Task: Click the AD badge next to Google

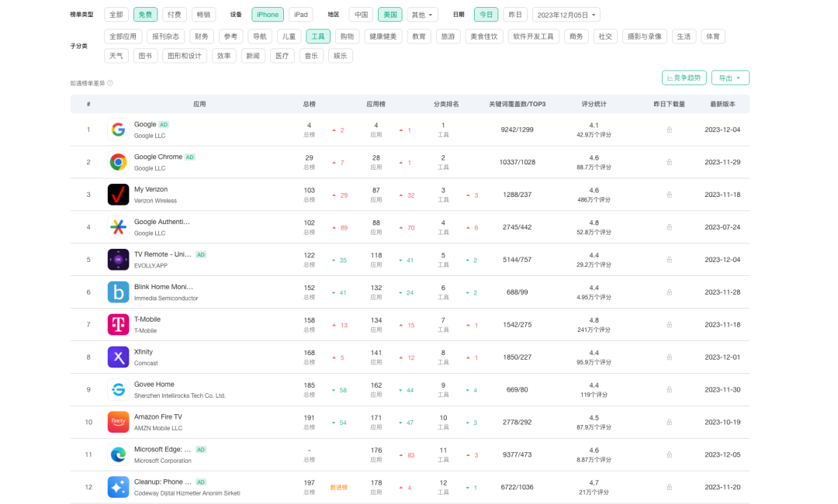Action: (x=164, y=124)
